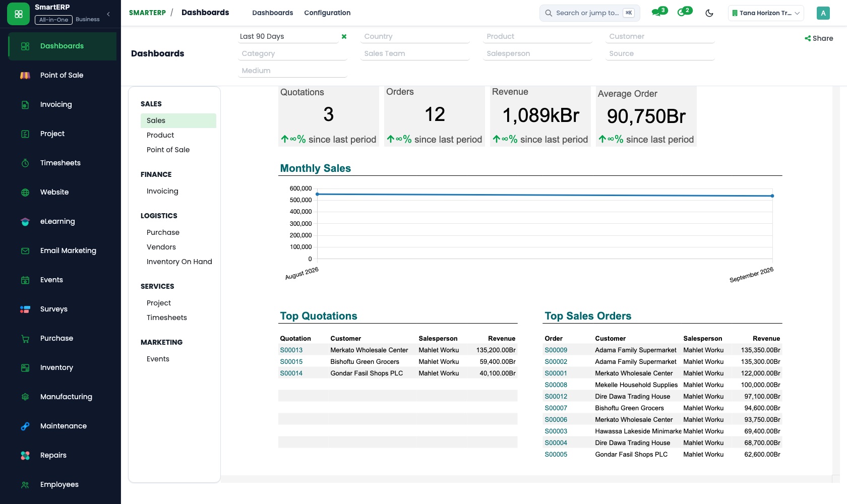The image size is (847, 504).
Task: Click the Website globe icon
Action: 25,192
